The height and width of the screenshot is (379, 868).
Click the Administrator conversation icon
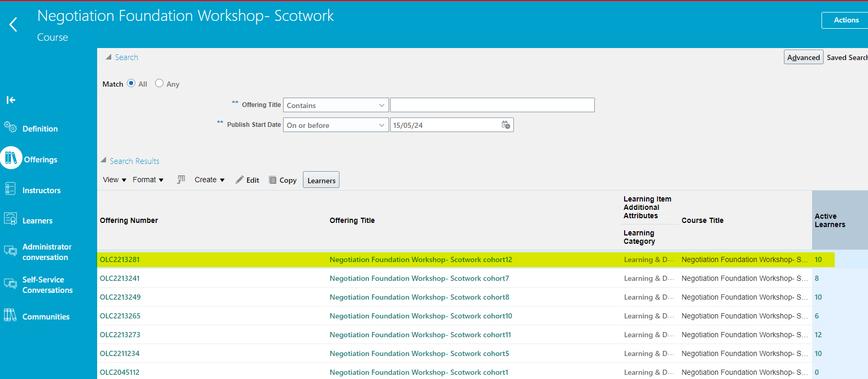(10, 251)
